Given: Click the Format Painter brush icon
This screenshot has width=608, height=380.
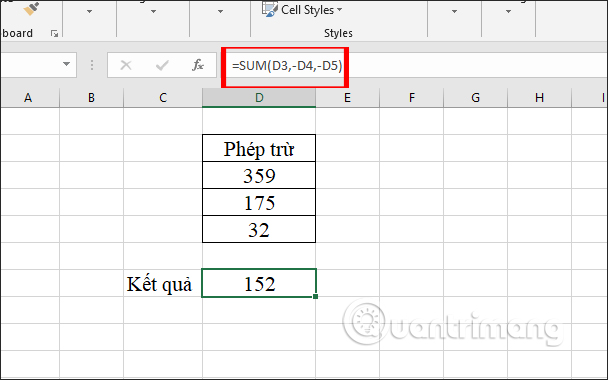Looking at the screenshot, I should (x=31, y=8).
